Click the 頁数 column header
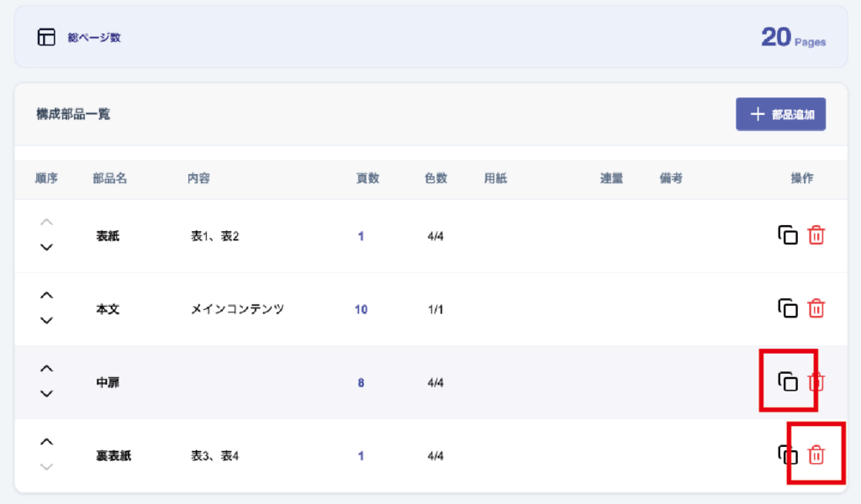861x504 pixels. [x=367, y=178]
